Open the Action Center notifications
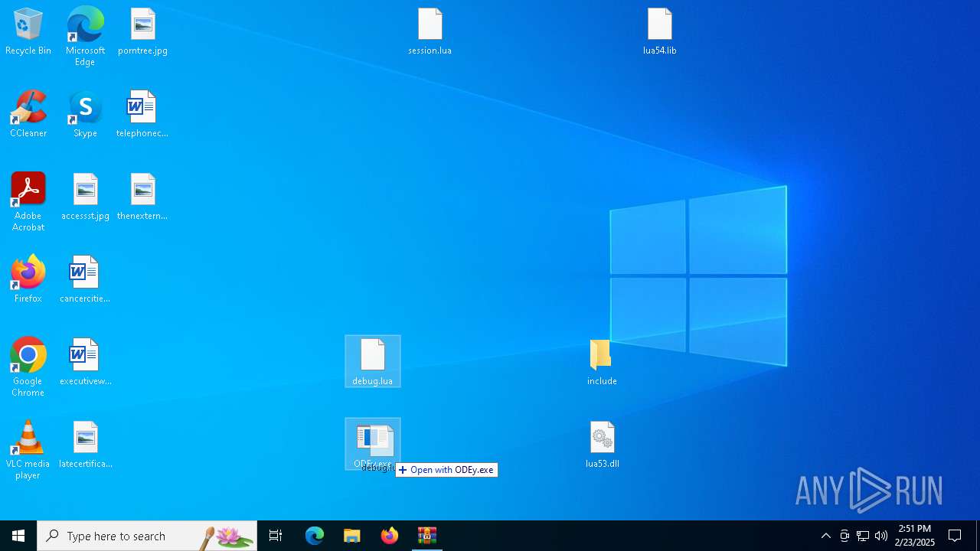 pyautogui.click(x=955, y=536)
